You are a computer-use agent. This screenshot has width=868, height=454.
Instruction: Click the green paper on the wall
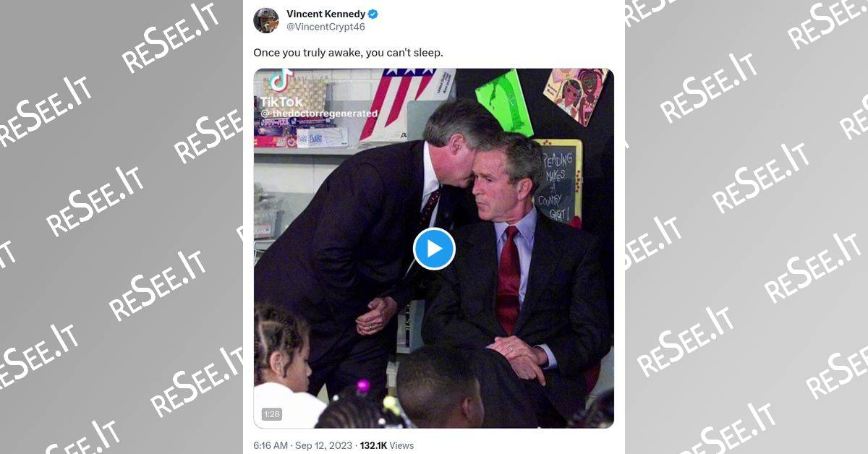tap(503, 101)
